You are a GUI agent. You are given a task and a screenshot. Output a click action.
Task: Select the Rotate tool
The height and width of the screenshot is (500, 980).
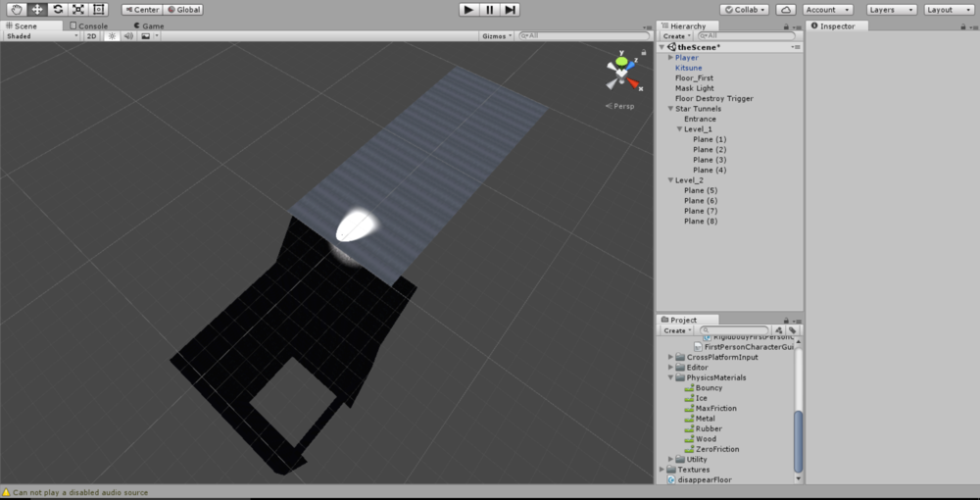[58, 9]
